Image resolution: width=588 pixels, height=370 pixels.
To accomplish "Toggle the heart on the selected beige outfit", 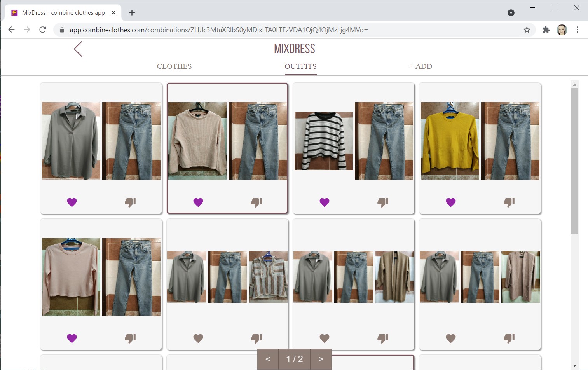I will tap(198, 202).
